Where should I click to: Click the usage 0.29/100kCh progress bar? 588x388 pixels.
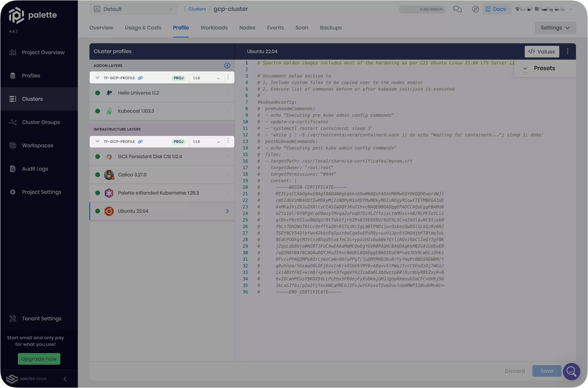coord(422,9)
